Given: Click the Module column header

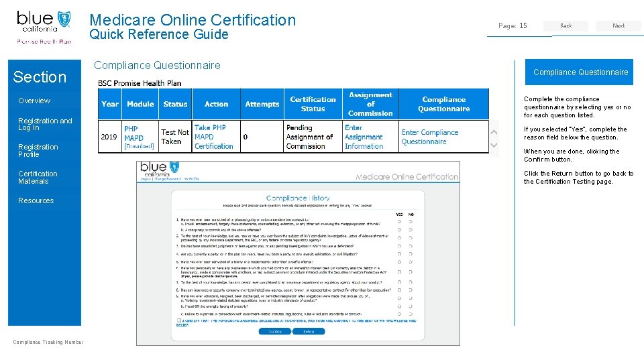Looking at the screenshot, I should tap(140, 105).
